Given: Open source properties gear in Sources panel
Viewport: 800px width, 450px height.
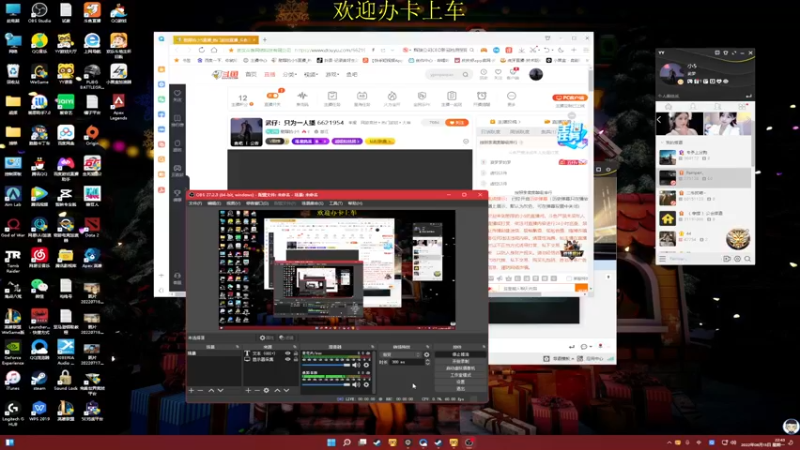Looking at the screenshot, I should [x=266, y=390].
